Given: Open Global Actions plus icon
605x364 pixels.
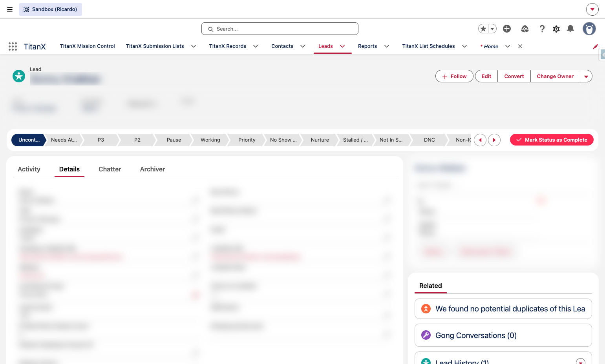Looking at the screenshot, I should pyautogui.click(x=507, y=29).
